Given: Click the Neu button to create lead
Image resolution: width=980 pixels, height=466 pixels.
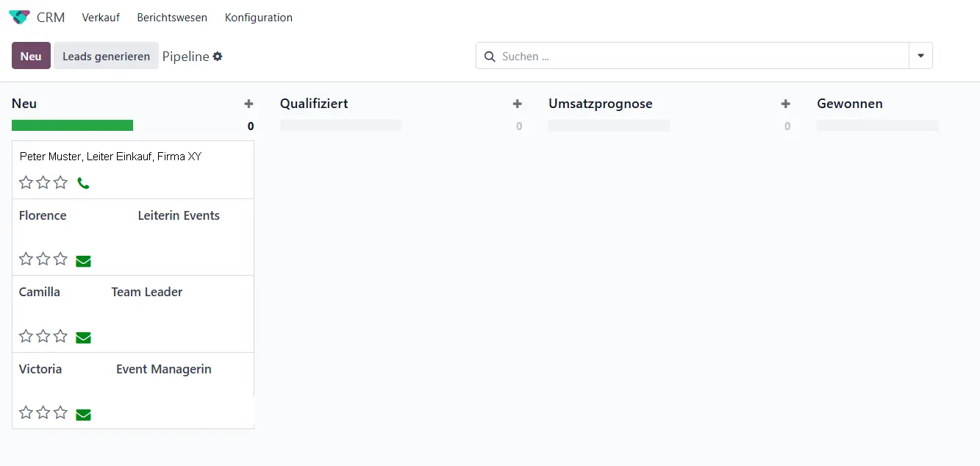Looking at the screenshot, I should tap(31, 56).
